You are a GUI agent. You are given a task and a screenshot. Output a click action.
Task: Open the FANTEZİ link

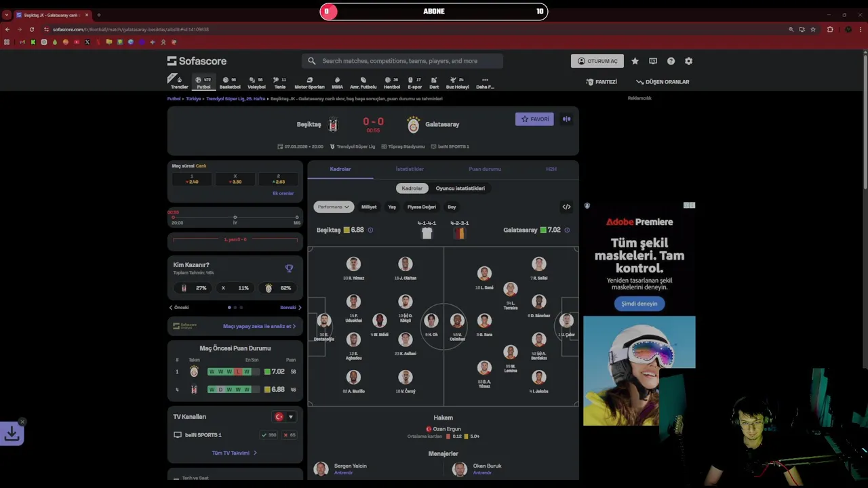pyautogui.click(x=601, y=82)
